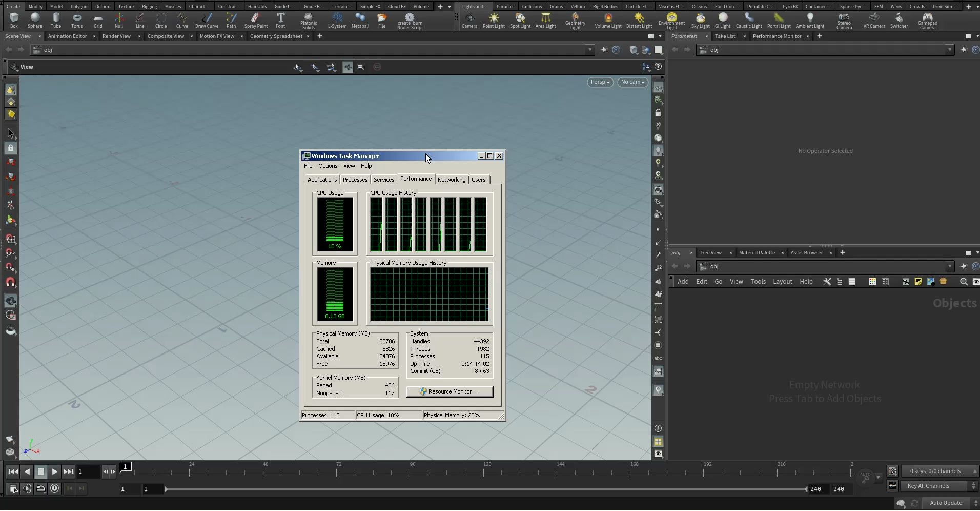980x511 pixels.
Task: Expand the No cam camera dropdown
Action: pos(632,82)
